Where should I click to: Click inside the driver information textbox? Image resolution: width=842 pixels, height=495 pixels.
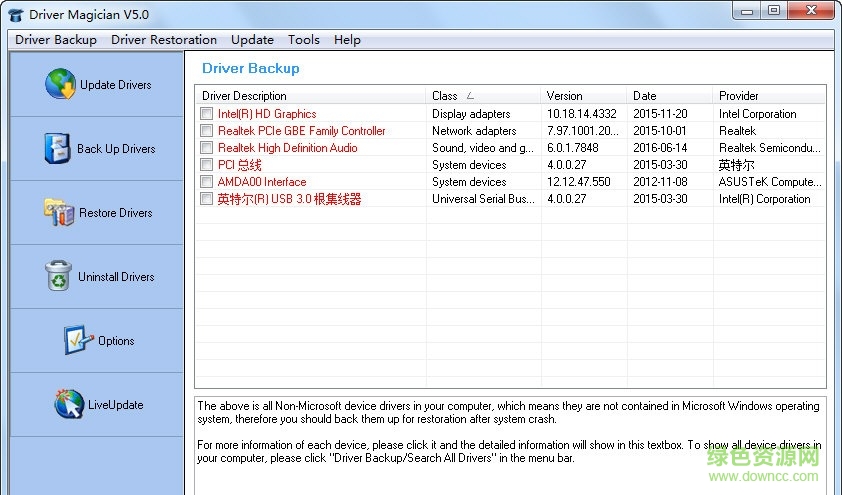510,446
